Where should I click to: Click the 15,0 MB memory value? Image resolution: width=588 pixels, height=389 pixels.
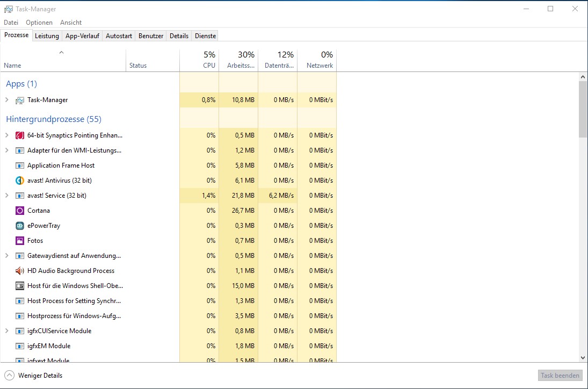click(x=243, y=286)
